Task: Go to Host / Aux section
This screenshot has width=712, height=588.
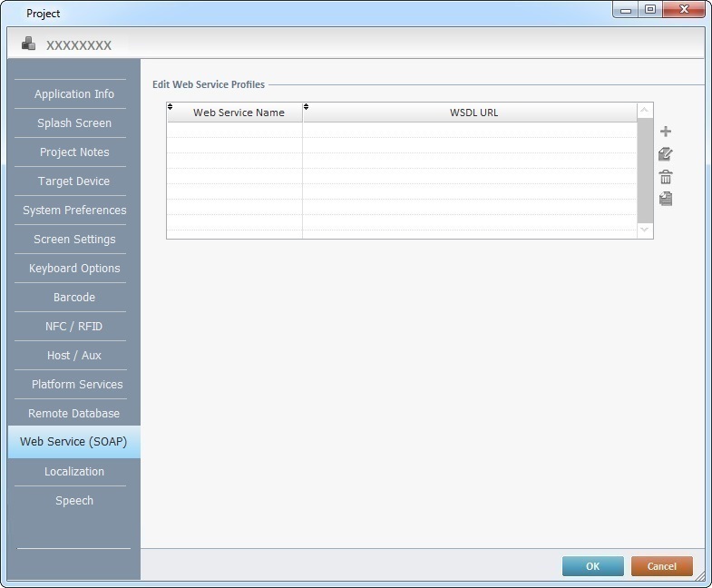Action: (74, 356)
